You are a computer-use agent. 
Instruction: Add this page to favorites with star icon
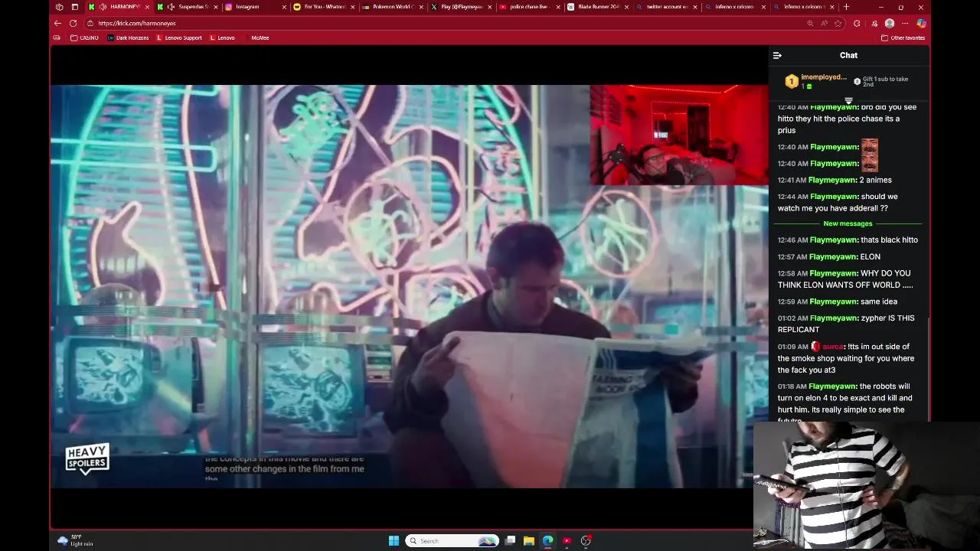click(x=838, y=23)
